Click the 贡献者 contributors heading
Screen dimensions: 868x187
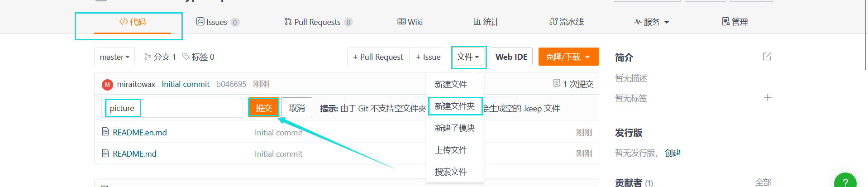629,182
